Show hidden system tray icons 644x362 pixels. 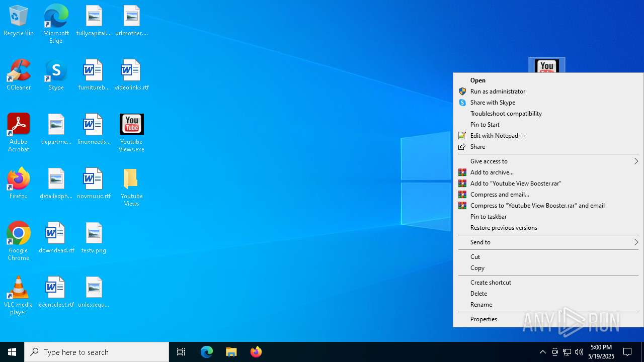pyautogui.click(x=542, y=352)
